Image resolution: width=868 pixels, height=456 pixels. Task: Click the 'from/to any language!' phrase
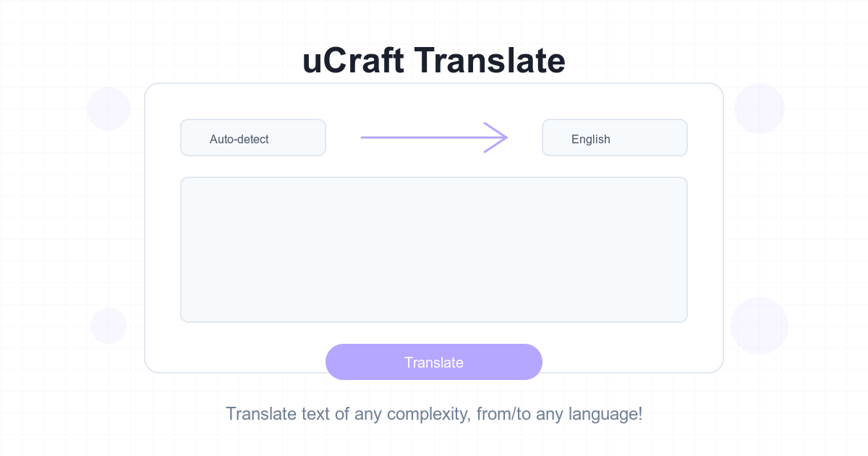[x=559, y=414]
